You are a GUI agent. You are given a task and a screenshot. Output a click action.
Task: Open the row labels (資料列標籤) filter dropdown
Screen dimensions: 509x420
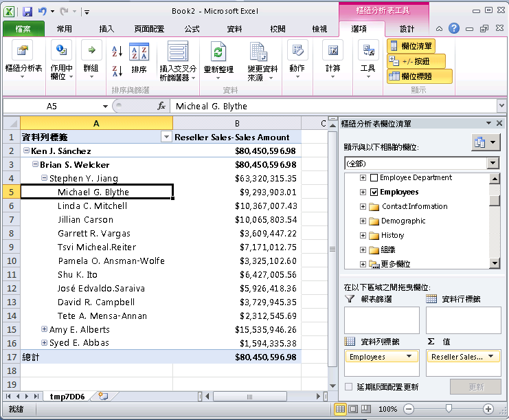tap(166, 137)
